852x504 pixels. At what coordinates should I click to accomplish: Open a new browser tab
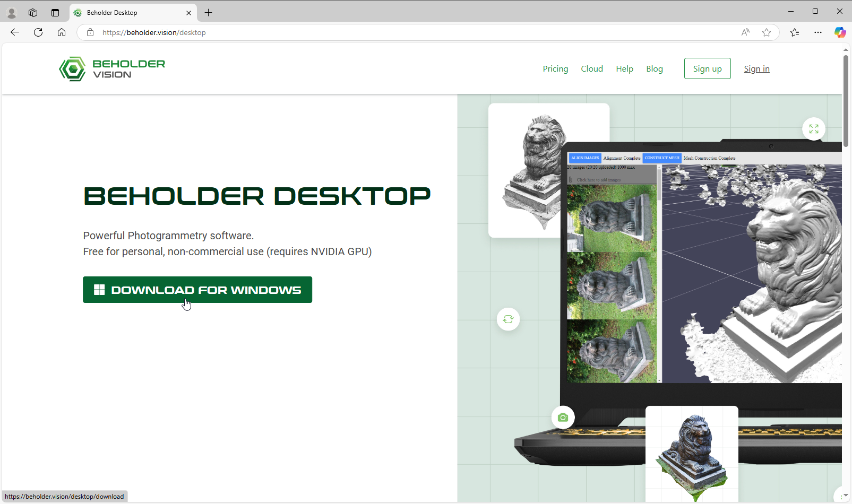point(209,12)
